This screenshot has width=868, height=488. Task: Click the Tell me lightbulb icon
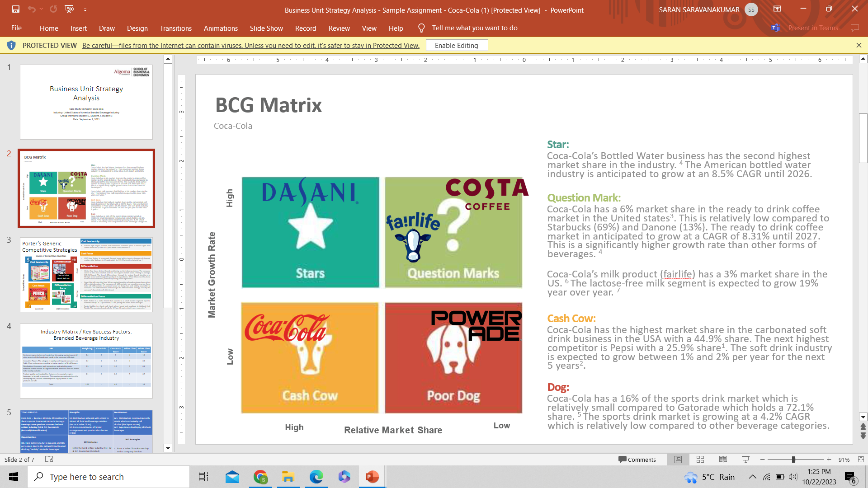(x=421, y=28)
